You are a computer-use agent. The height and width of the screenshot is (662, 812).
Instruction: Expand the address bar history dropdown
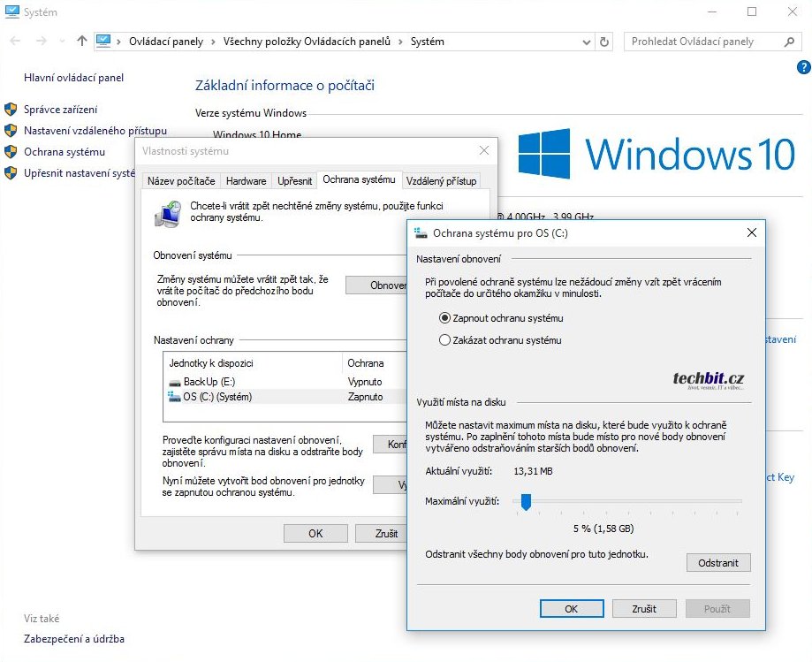point(587,42)
